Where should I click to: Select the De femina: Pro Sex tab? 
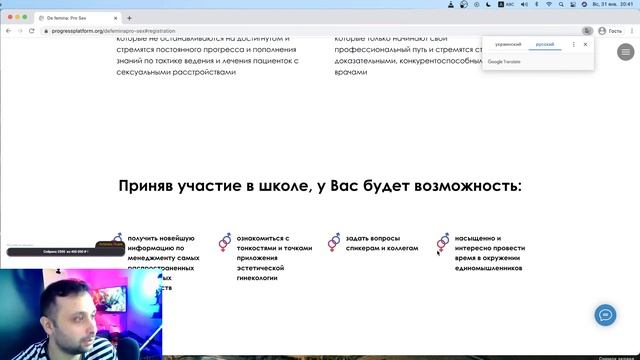click(78, 18)
